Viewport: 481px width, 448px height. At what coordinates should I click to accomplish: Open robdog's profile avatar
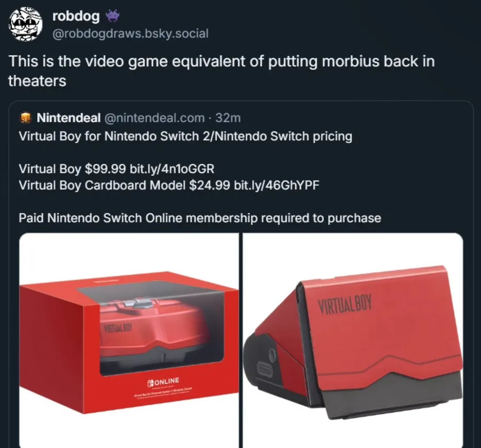[x=26, y=25]
